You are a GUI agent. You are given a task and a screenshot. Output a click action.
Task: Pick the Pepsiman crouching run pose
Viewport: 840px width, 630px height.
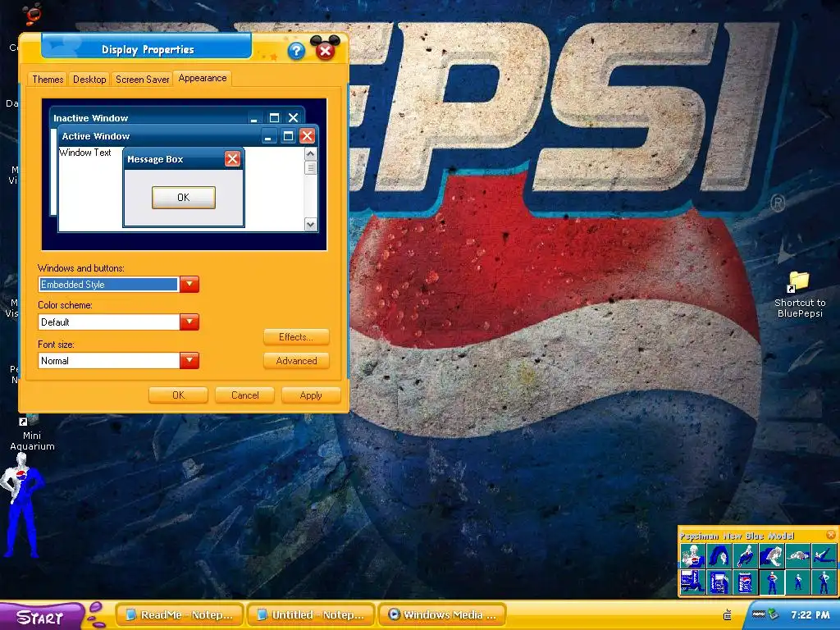(745, 555)
